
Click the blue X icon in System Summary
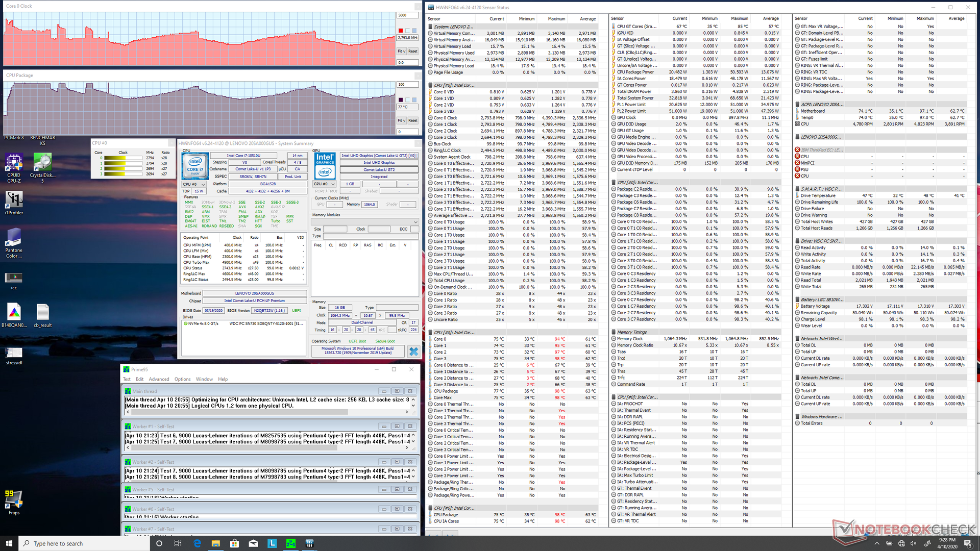pos(413,352)
